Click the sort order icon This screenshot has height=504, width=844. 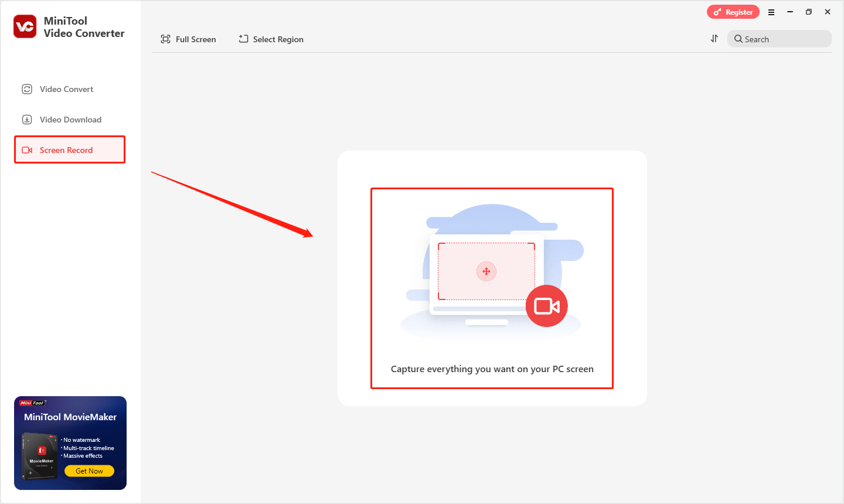pos(714,39)
